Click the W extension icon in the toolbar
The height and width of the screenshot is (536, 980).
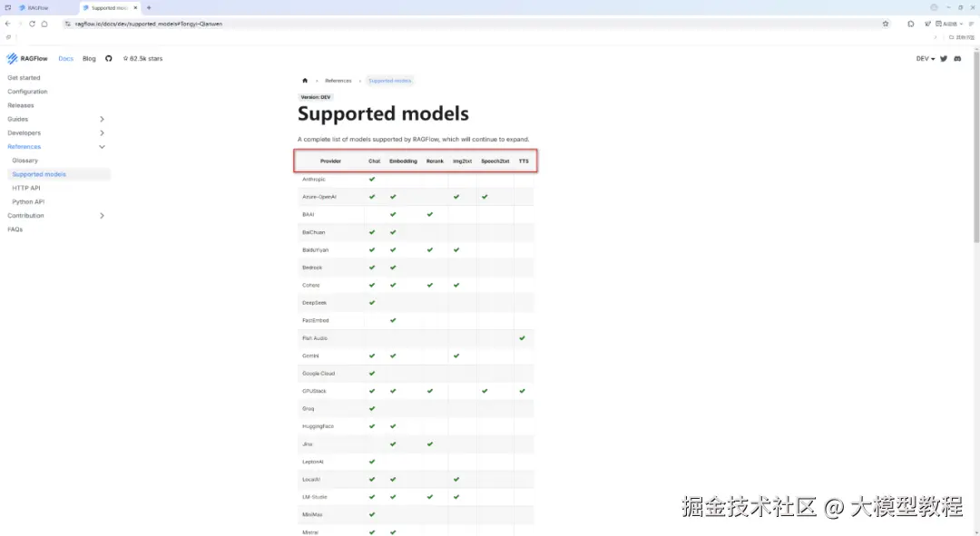click(x=927, y=24)
